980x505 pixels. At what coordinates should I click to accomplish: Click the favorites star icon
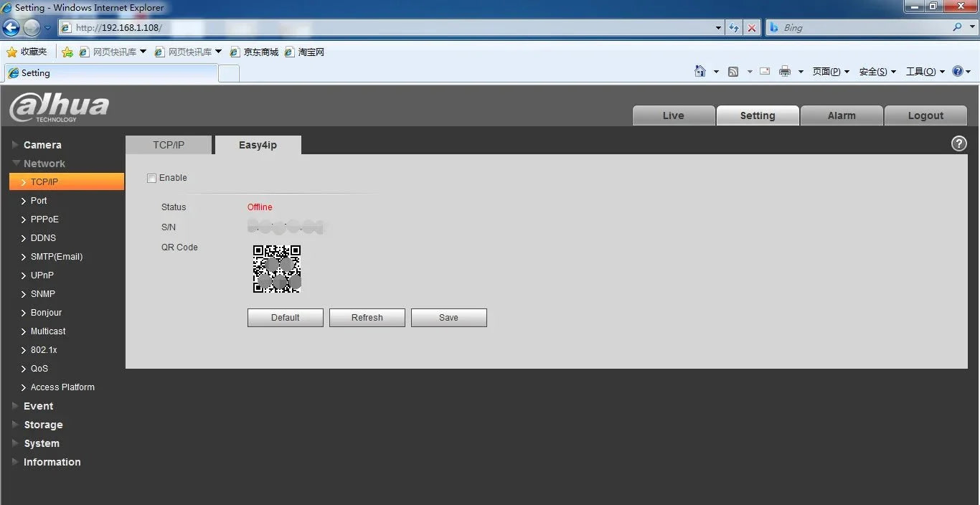11,52
